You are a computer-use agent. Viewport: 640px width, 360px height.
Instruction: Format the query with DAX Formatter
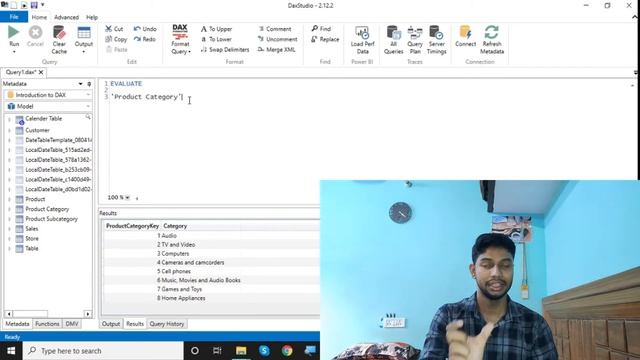[x=180, y=39]
